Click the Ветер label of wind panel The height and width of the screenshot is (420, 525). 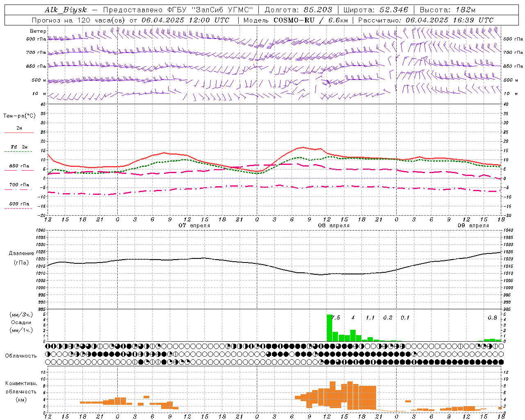click(38, 31)
